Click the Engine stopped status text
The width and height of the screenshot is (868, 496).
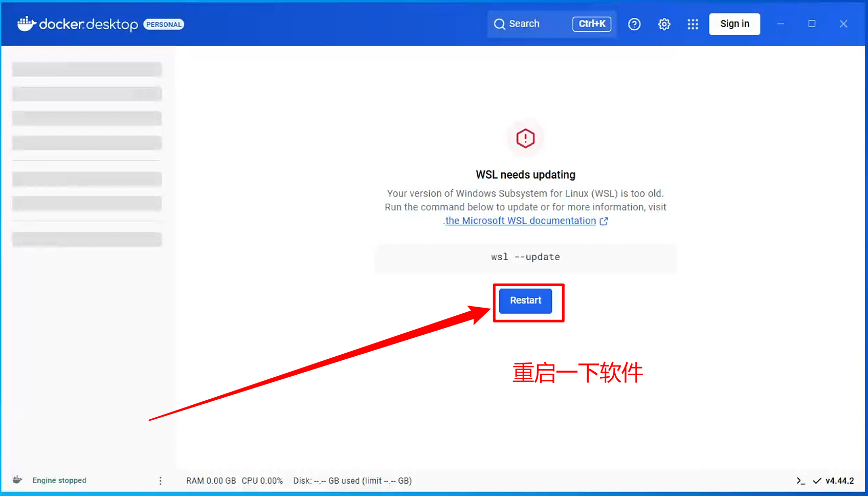[x=59, y=481]
